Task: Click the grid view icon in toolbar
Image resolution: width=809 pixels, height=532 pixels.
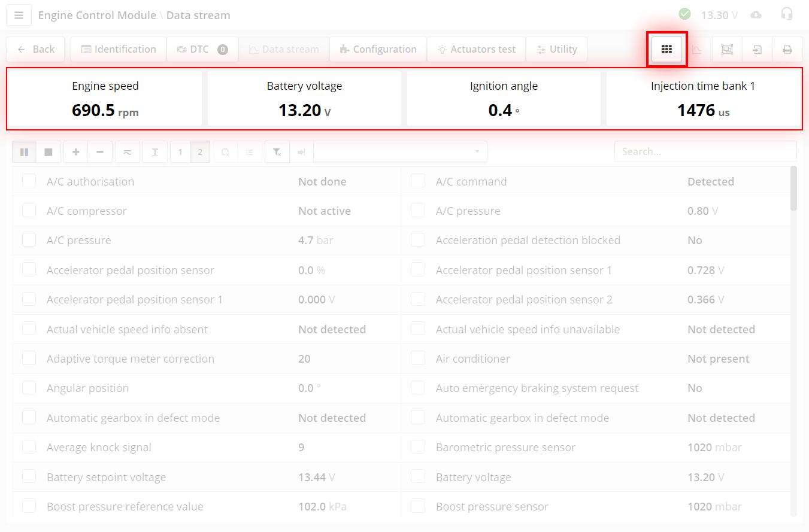Action: pos(666,50)
